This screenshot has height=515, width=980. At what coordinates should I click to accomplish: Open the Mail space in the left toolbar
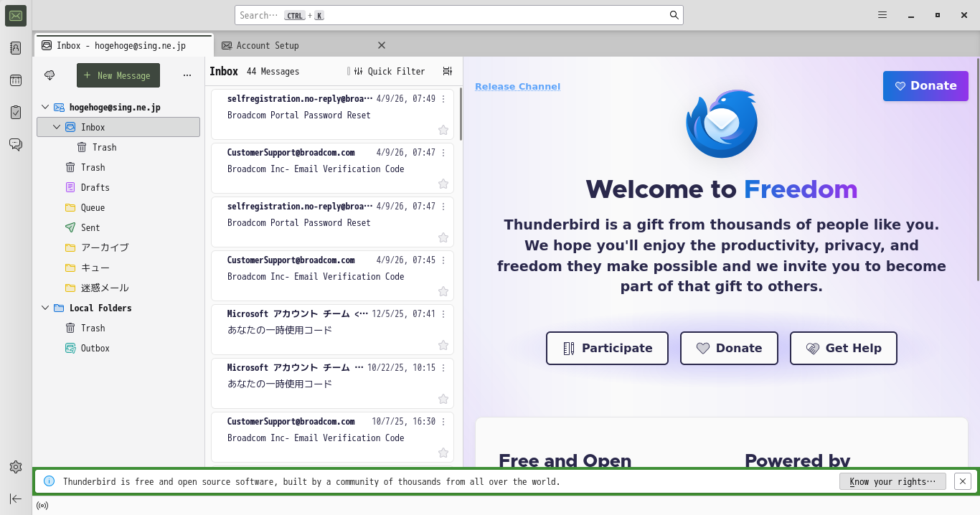(16, 16)
